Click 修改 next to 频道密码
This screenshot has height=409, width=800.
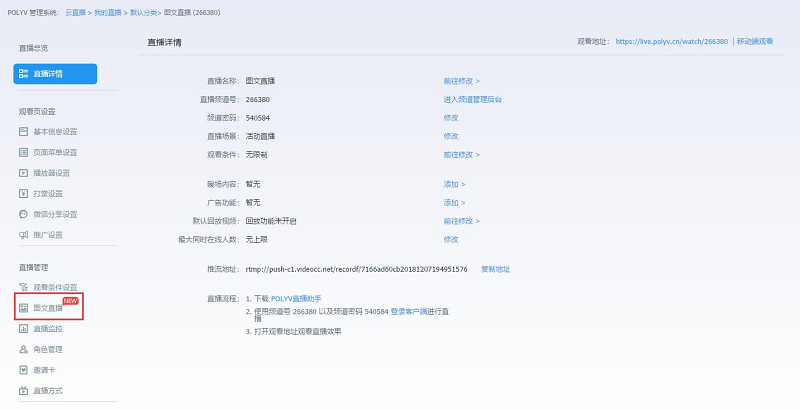(x=451, y=118)
